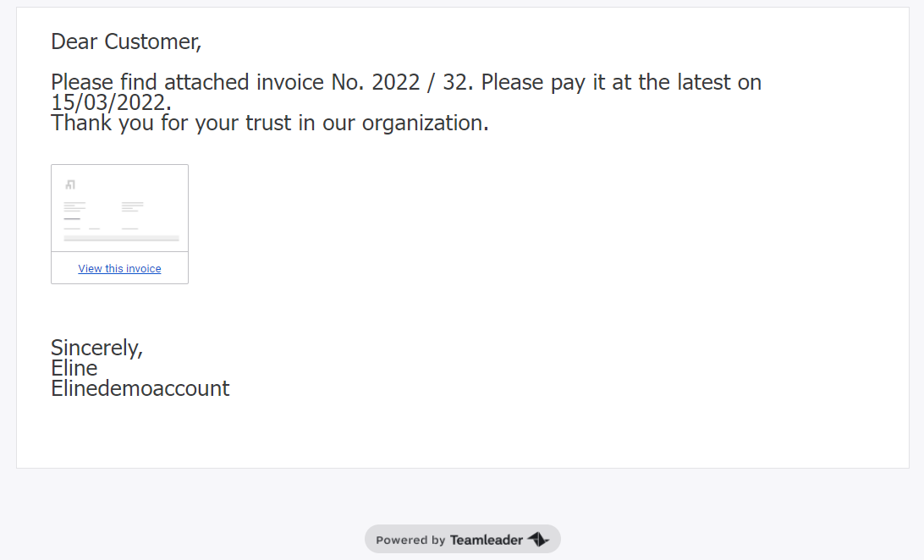Click the Elinedemoaccount company name

tap(140, 388)
